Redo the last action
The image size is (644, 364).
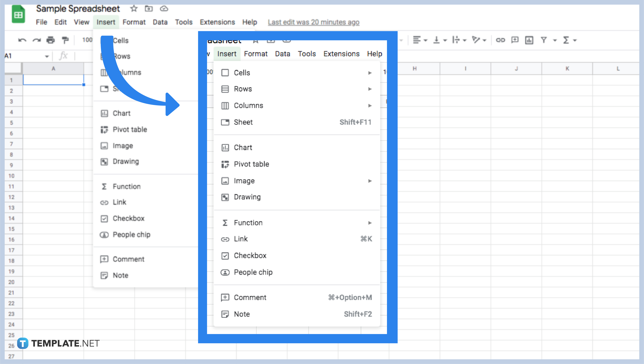[37, 40]
